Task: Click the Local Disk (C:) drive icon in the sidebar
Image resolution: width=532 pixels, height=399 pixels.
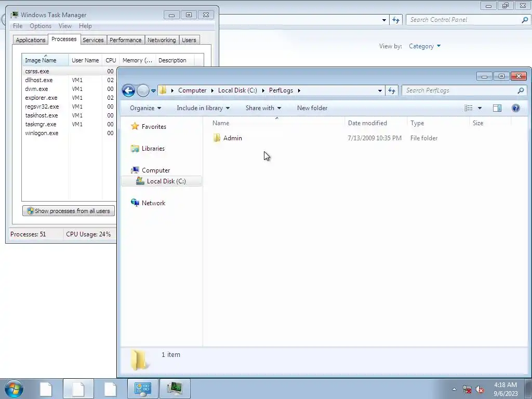Action: pos(140,181)
